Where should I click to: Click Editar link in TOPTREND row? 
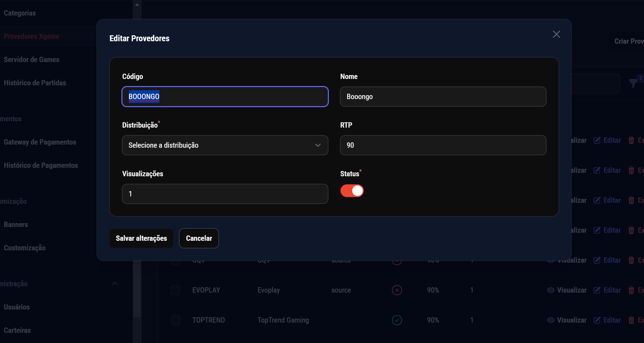(612, 320)
